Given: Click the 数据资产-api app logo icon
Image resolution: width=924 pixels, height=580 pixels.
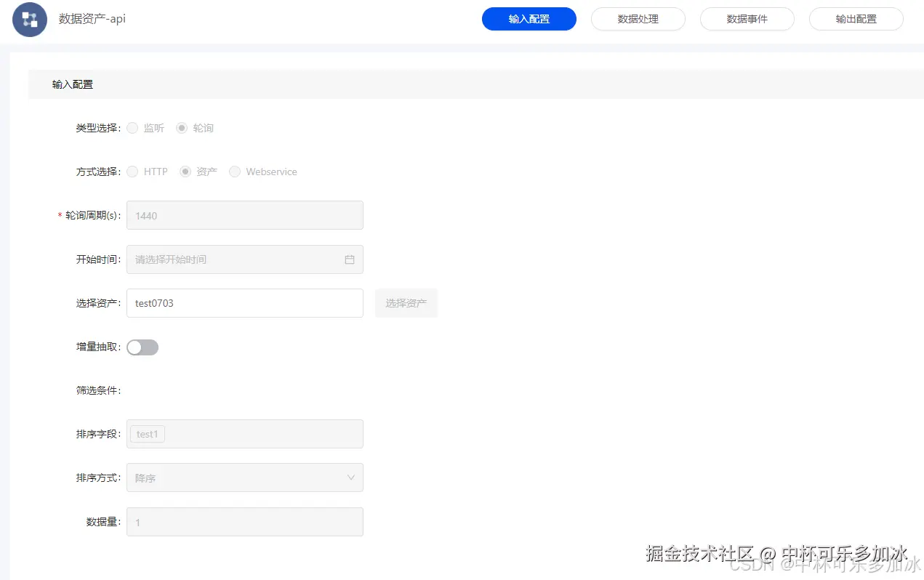Looking at the screenshot, I should 28,20.
